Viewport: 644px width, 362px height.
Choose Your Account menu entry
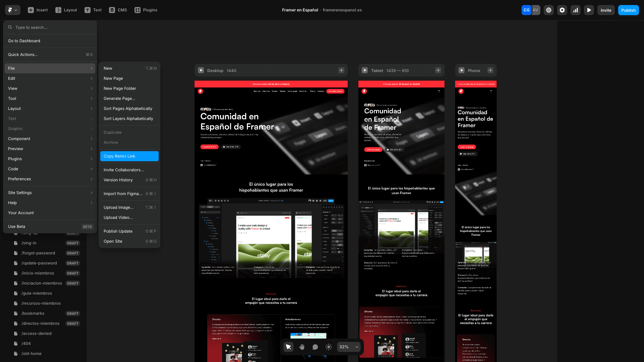coord(50,213)
